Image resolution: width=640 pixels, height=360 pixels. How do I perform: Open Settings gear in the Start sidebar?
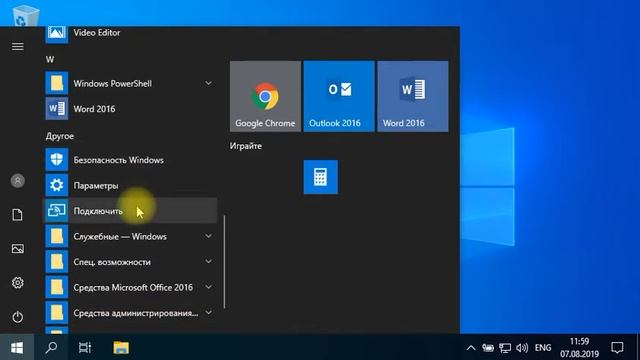tap(18, 283)
